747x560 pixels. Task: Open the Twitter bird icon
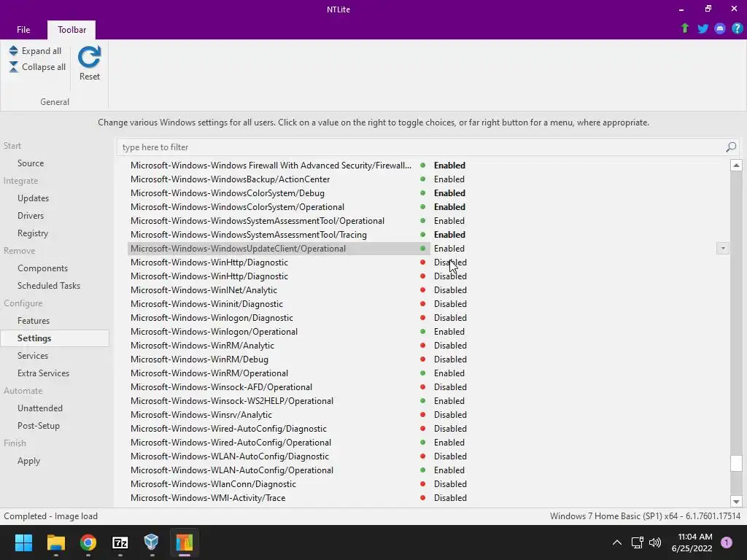pos(703,28)
